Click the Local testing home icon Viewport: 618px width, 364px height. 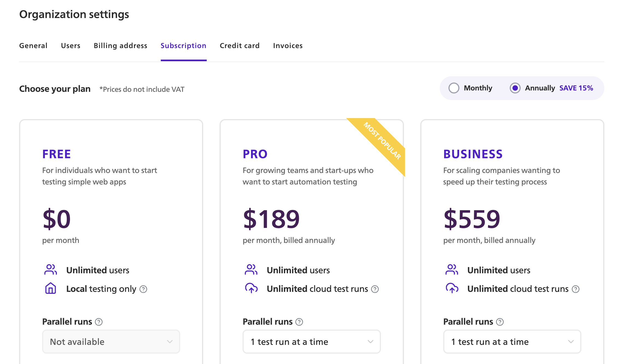click(51, 288)
